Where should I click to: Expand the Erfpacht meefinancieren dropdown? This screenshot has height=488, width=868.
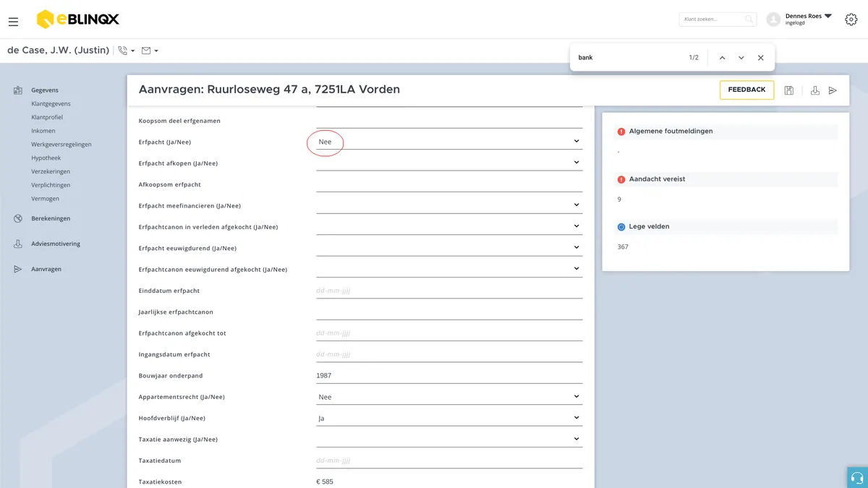(x=449, y=205)
